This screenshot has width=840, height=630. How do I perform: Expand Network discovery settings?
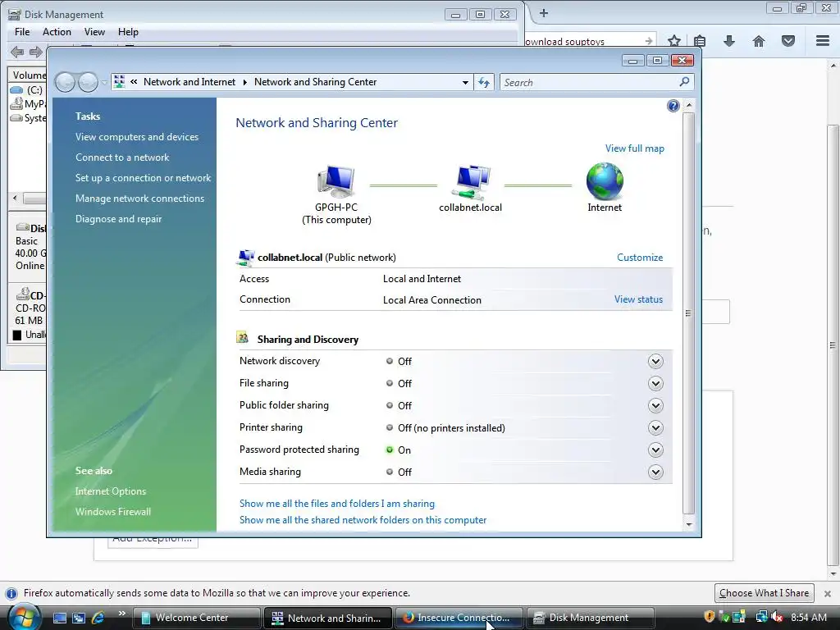tap(655, 361)
